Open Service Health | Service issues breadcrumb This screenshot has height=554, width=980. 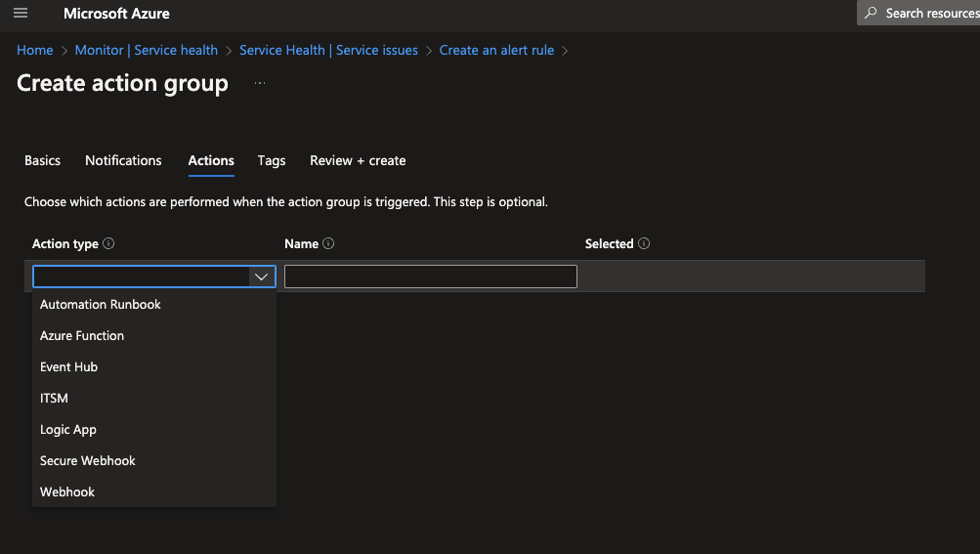tap(328, 50)
